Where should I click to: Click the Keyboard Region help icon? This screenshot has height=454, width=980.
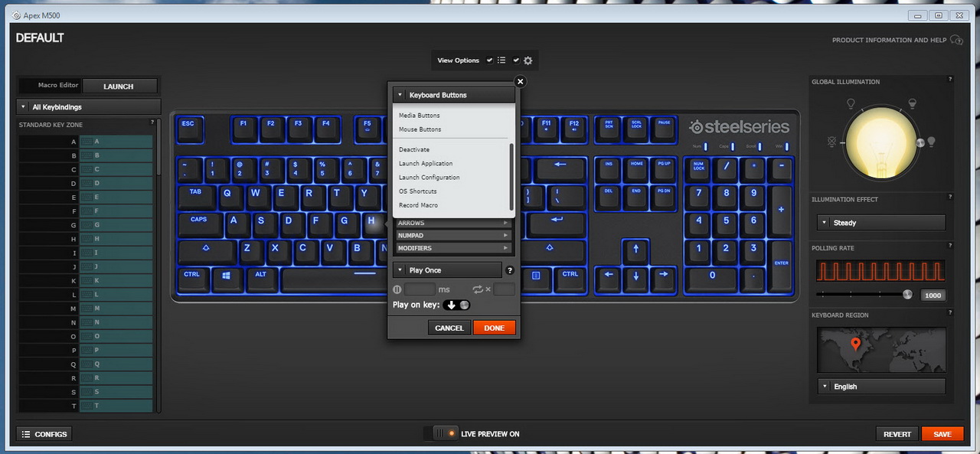click(950, 313)
